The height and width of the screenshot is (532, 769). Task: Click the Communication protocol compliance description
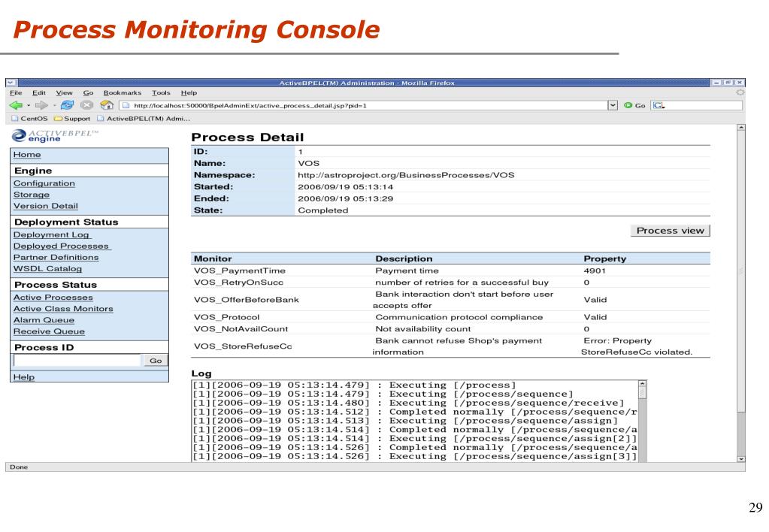coord(459,317)
